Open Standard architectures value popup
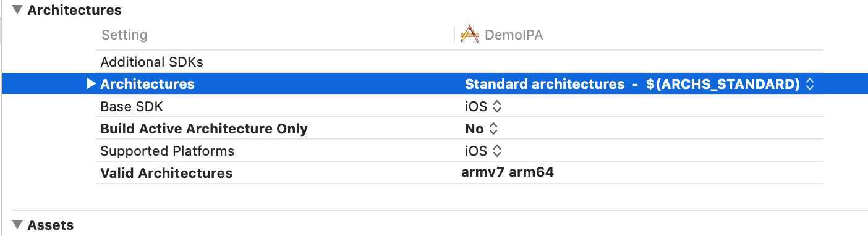 (639, 84)
